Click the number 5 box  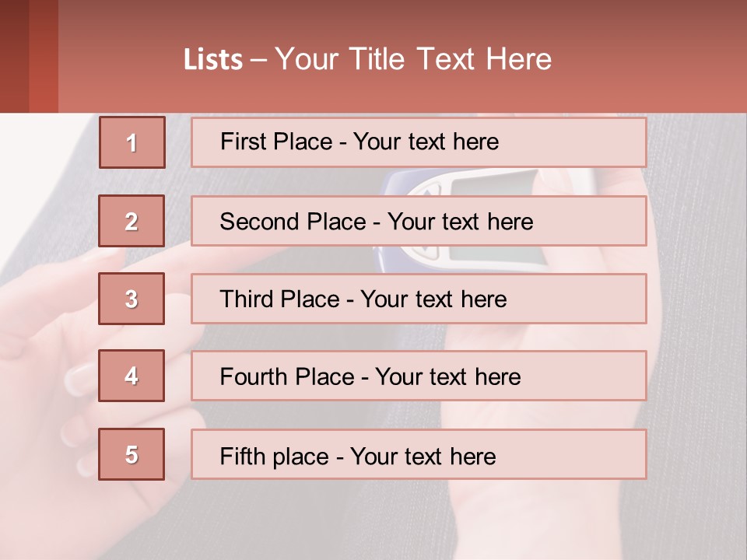132,454
